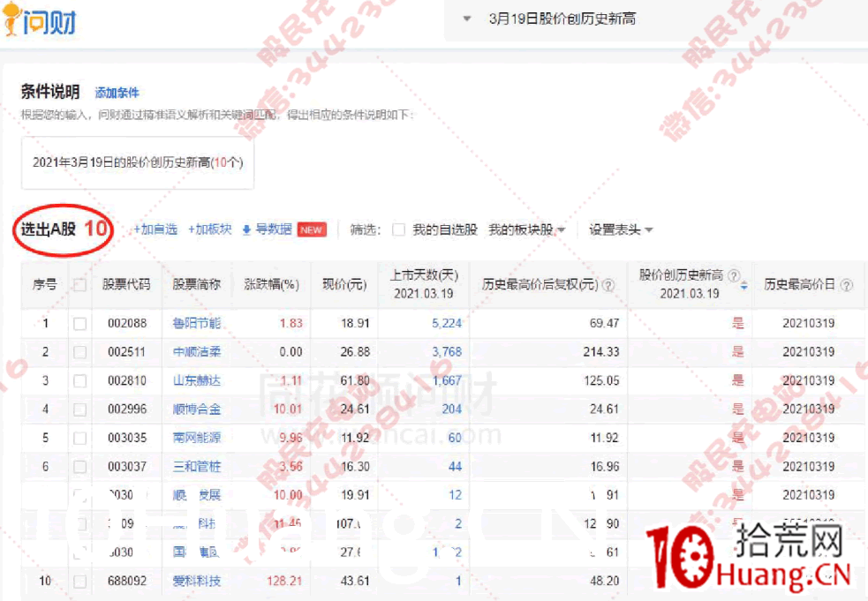The width and height of the screenshot is (868, 601).
Task: Click stock code 003037
Action: tap(127, 467)
